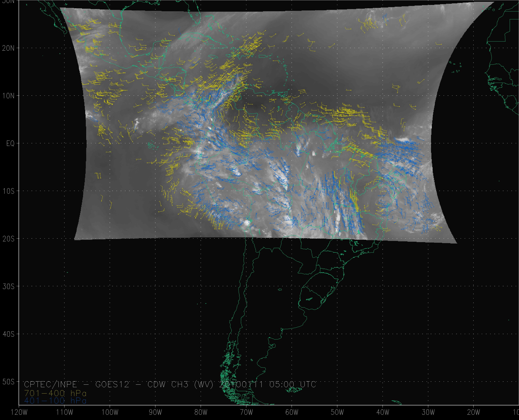Click the 70W longitude label
Screen dimensions: 519x420
pyautogui.click(x=246, y=412)
